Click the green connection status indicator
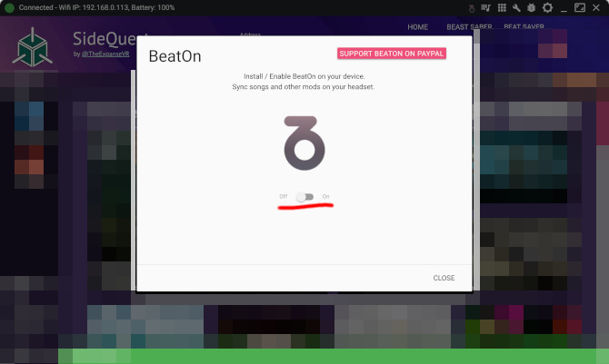 (x=9, y=8)
